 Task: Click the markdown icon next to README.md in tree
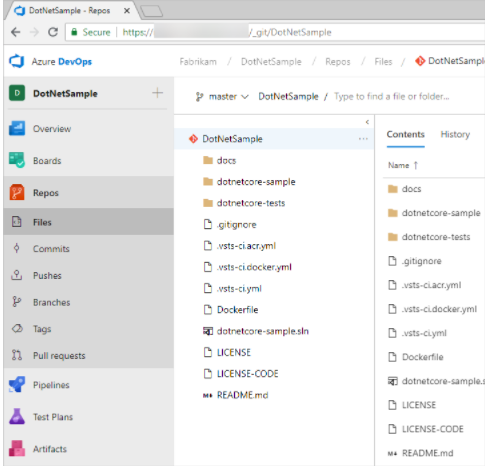(x=208, y=395)
